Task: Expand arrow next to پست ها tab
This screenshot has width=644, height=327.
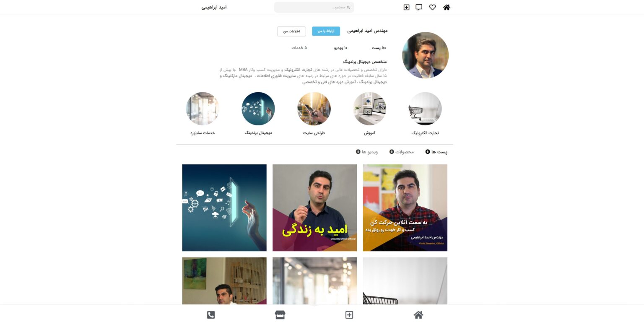Action: click(428, 152)
